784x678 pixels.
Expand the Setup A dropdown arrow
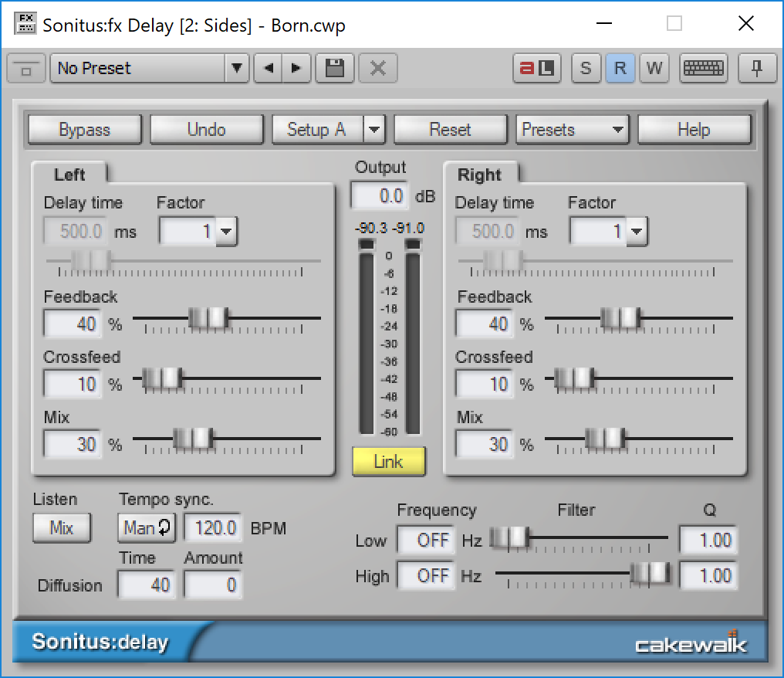375,129
